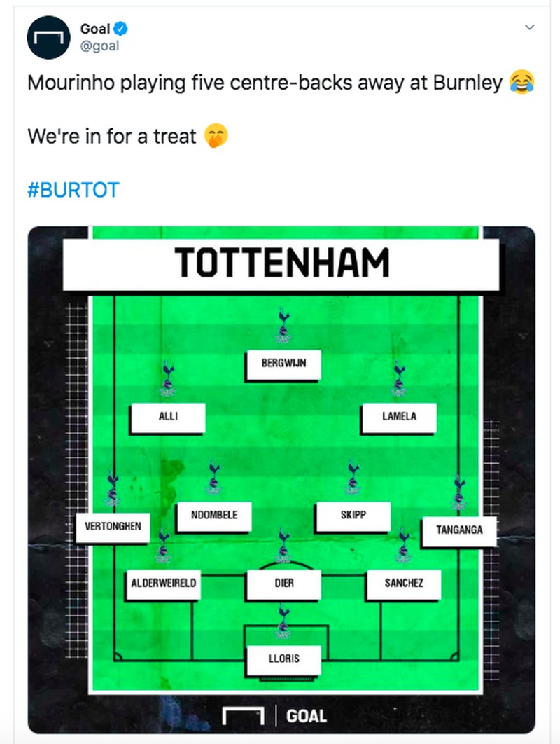Select the Spurs badge above TANGANGA
This screenshot has height=744, width=560.
(x=458, y=490)
